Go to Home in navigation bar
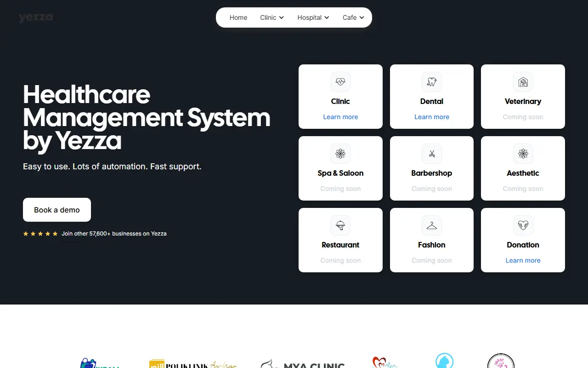This screenshot has height=368, width=588. (238, 17)
